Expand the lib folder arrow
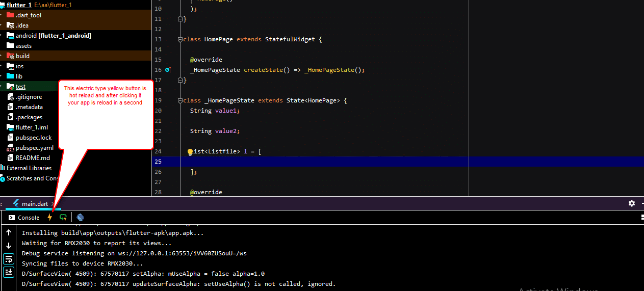Screen dimensions: 644x291 (x=2, y=76)
